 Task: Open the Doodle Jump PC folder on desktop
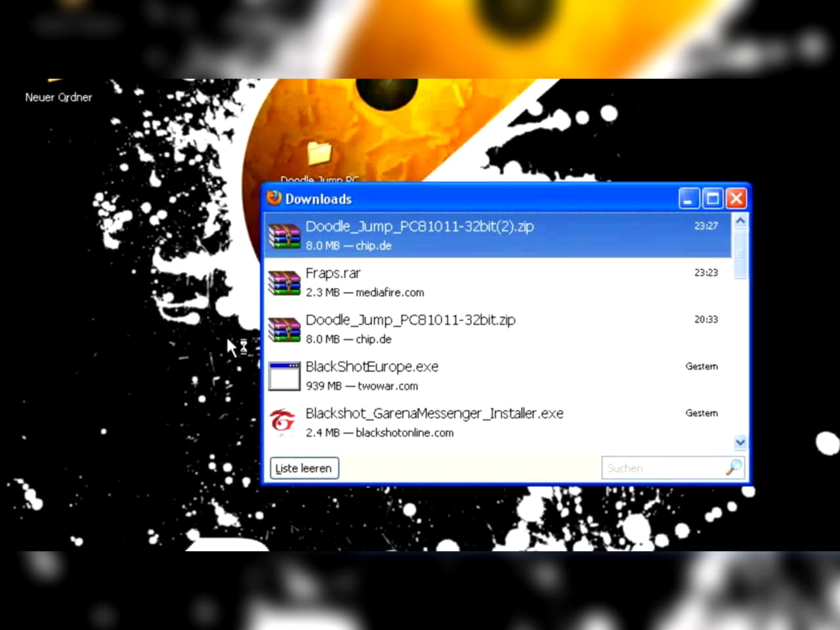coord(320,152)
